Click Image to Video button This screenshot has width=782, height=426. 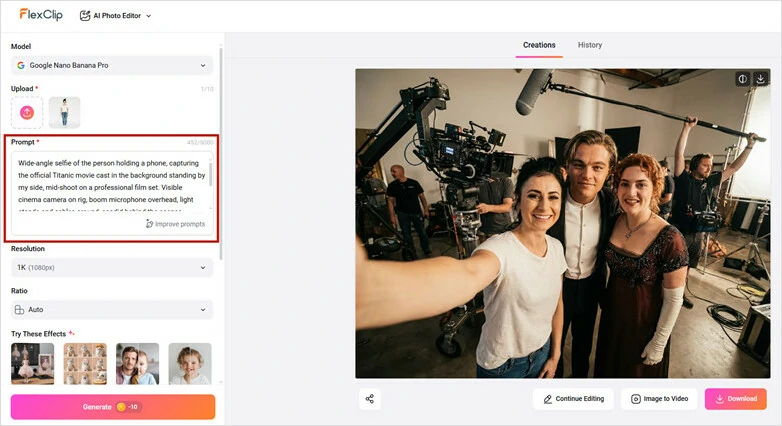659,399
